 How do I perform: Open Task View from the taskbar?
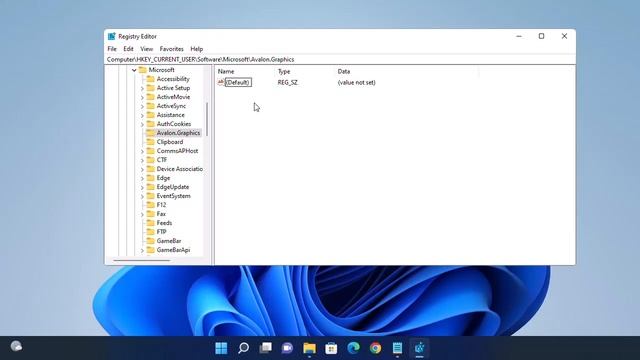click(265, 348)
